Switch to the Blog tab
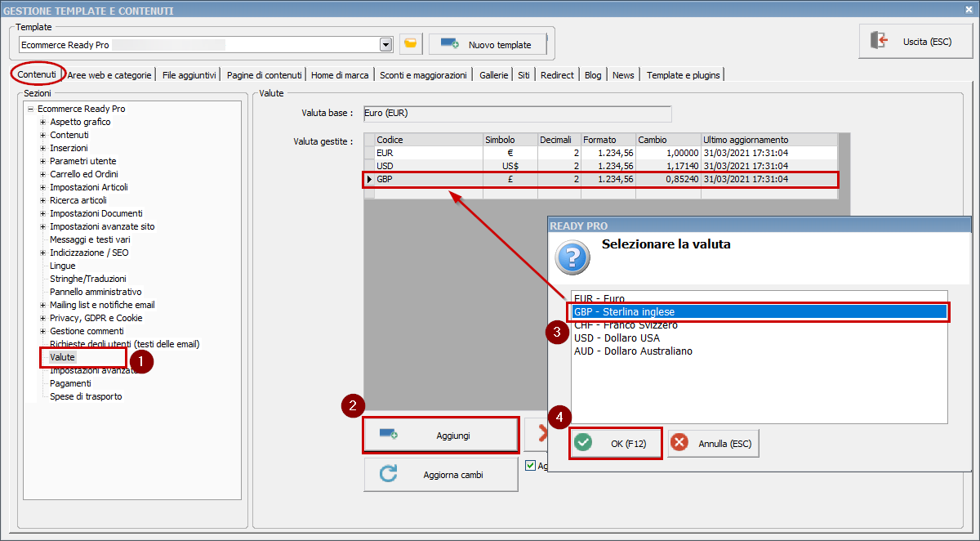The width and height of the screenshot is (980, 541). click(x=594, y=75)
